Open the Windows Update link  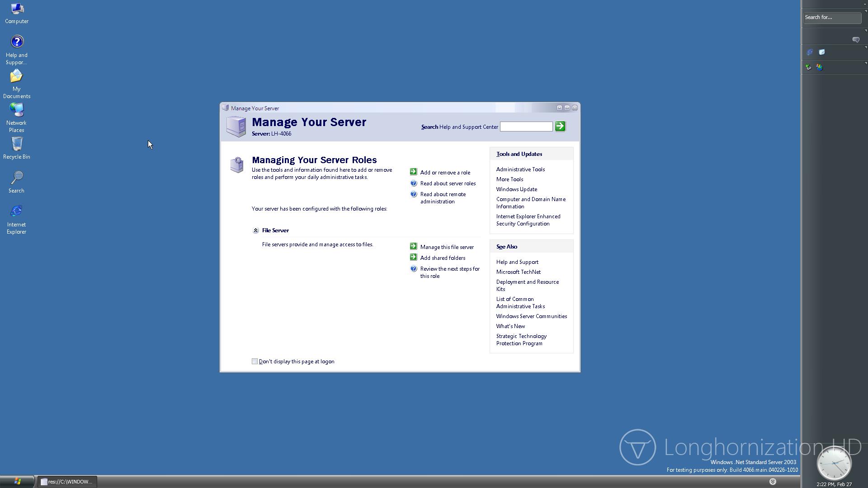516,189
